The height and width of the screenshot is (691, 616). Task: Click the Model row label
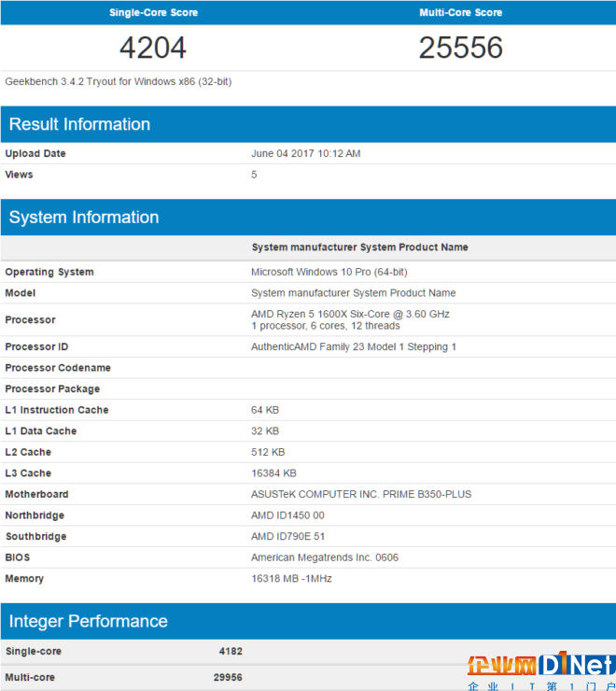pos(21,293)
